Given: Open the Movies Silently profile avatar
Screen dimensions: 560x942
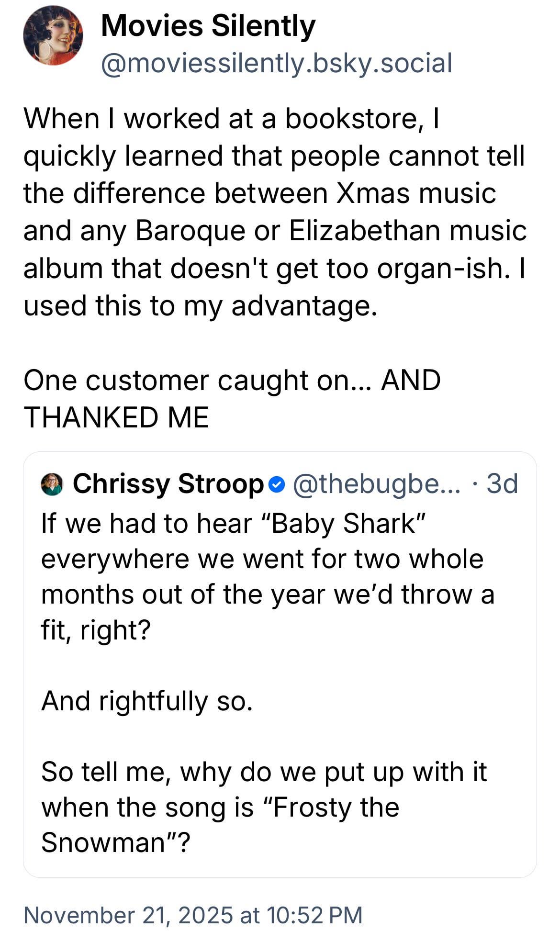Looking at the screenshot, I should coord(53,35).
